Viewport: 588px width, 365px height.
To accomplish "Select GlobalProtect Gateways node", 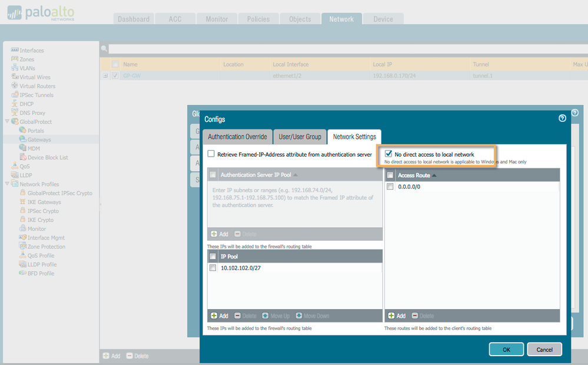I will (x=39, y=140).
